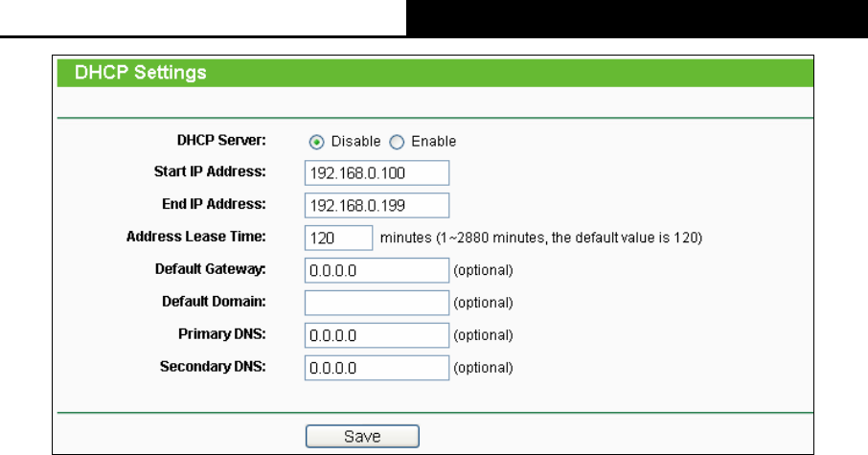Click the End IP Address label
This screenshot has width=868, height=455.
(214, 204)
